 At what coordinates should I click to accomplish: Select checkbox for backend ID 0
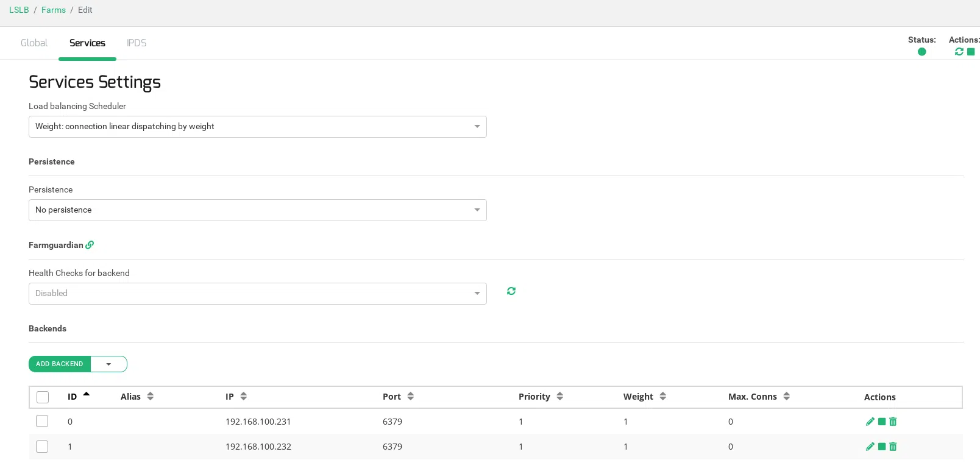[42, 421]
